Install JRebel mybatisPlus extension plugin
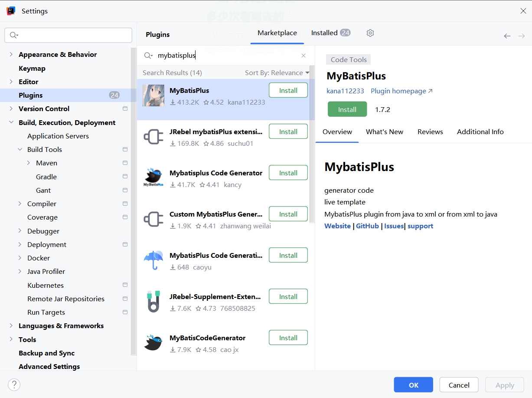The image size is (532, 398). click(288, 132)
